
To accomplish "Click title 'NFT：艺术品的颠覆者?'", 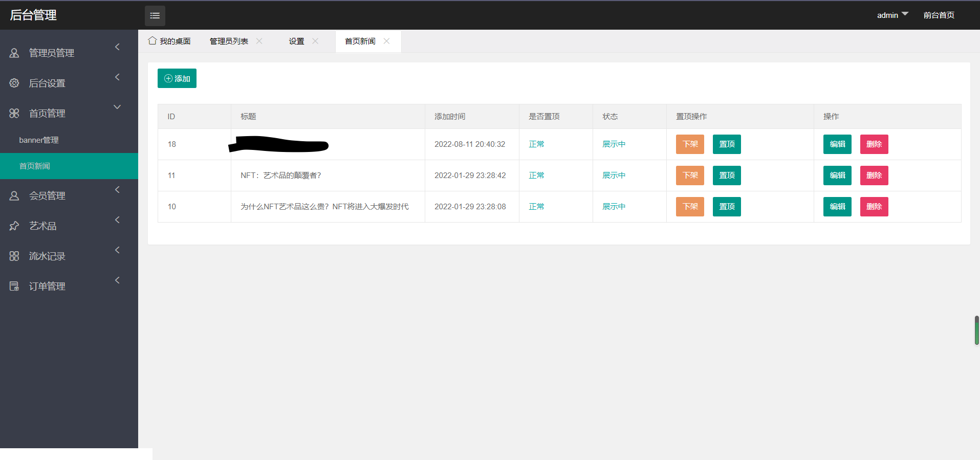I will (281, 176).
